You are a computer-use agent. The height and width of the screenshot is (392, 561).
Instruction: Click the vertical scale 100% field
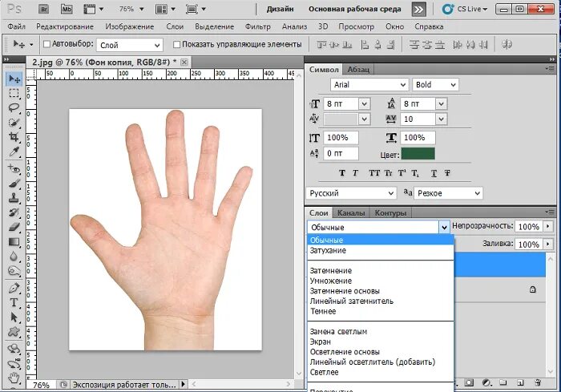coord(341,138)
